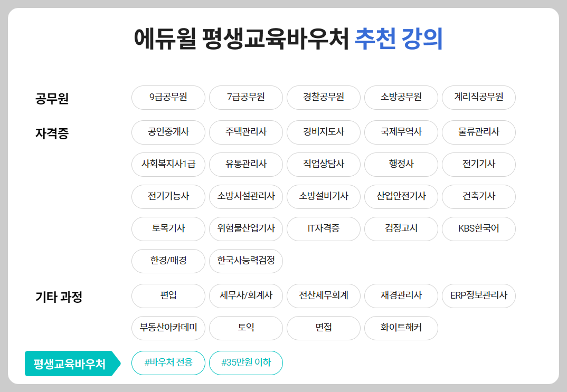Open the 화이트해커 course
567x392 pixels.
[x=401, y=328]
